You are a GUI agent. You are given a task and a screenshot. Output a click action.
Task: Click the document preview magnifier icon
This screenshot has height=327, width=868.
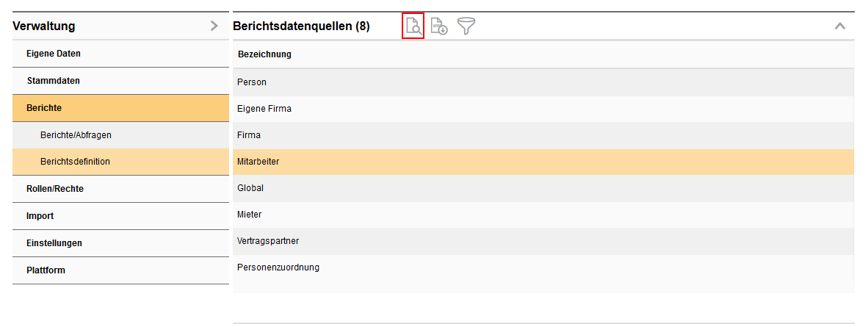413,26
